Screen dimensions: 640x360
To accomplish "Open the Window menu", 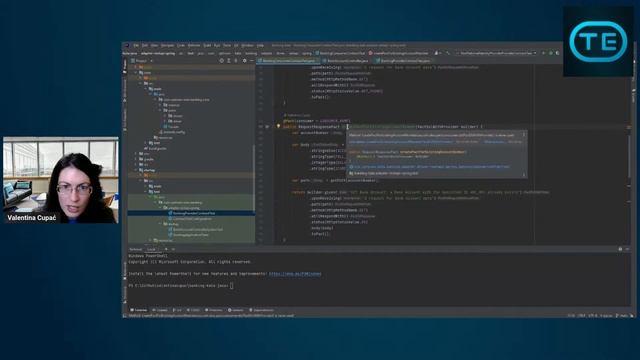I will pyautogui.click(x=247, y=45).
